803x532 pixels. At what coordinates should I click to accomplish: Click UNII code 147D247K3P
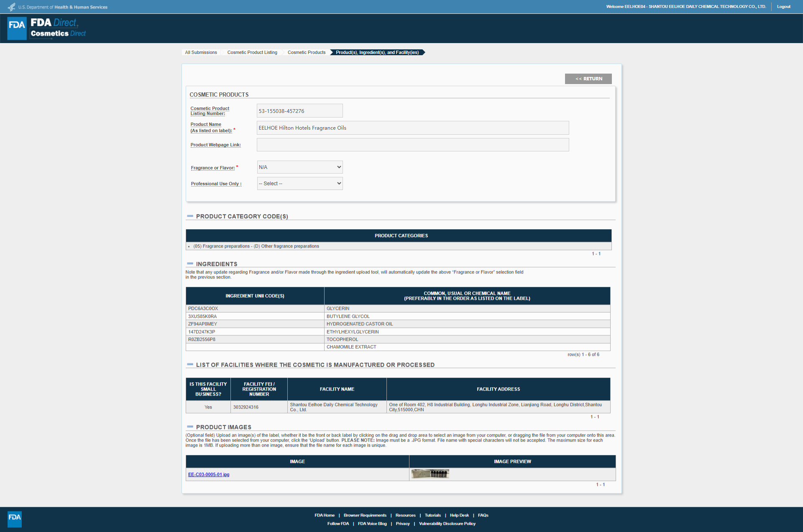tap(202, 332)
